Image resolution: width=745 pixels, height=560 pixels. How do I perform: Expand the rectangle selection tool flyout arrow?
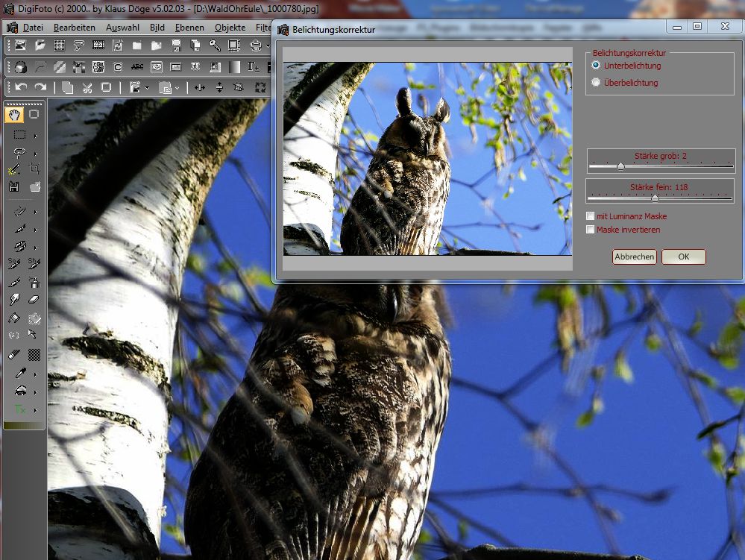click(34, 136)
